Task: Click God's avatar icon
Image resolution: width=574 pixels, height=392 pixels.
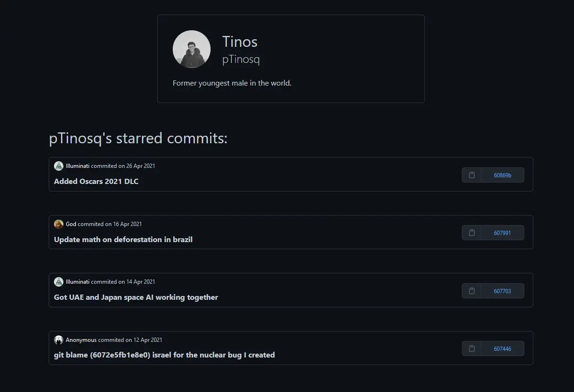Action: pyautogui.click(x=58, y=224)
